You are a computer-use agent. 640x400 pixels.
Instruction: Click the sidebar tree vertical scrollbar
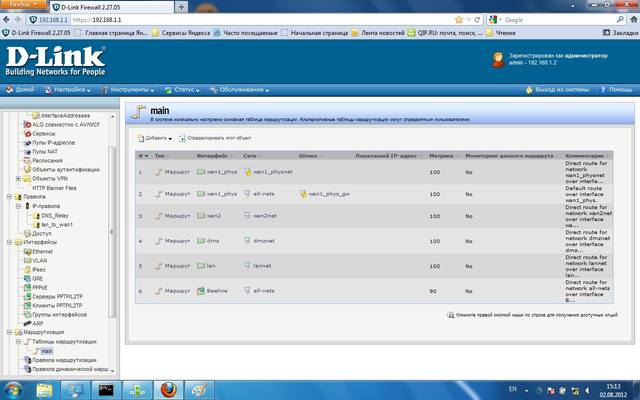[x=112, y=231]
